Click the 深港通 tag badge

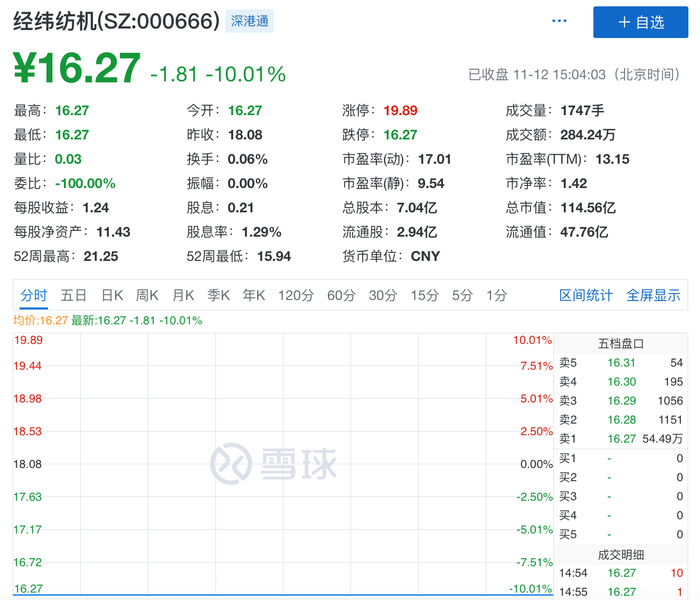[250, 21]
